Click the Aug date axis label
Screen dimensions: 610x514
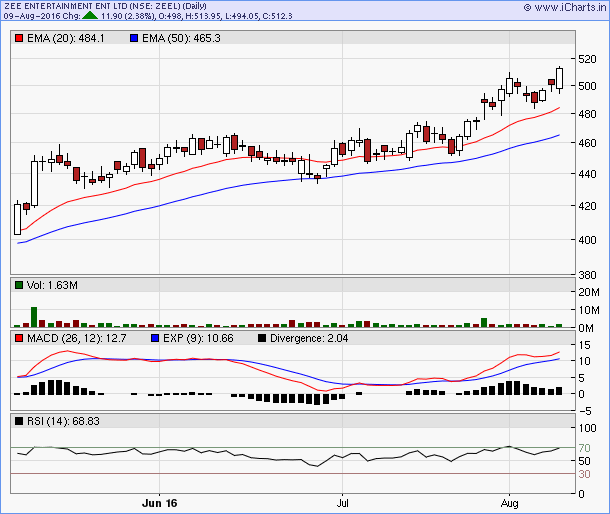[509, 503]
